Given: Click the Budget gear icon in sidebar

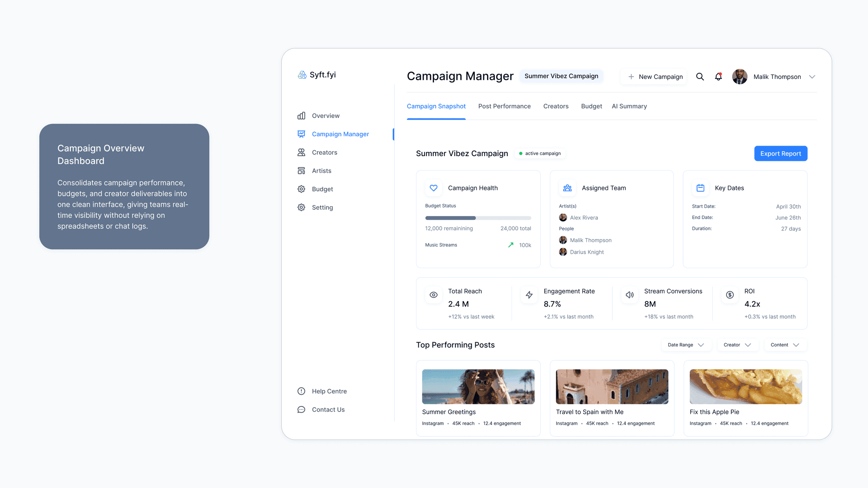Looking at the screenshot, I should coord(301,189).
